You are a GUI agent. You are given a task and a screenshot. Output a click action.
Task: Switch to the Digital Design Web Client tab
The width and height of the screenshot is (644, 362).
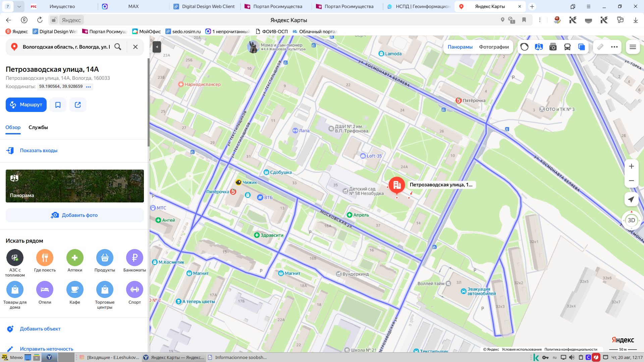[205, 6]
